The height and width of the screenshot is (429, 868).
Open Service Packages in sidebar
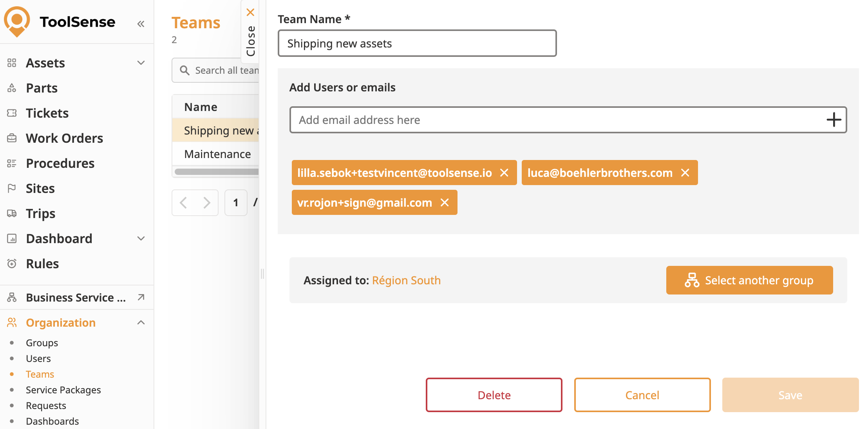coord(63,390)
